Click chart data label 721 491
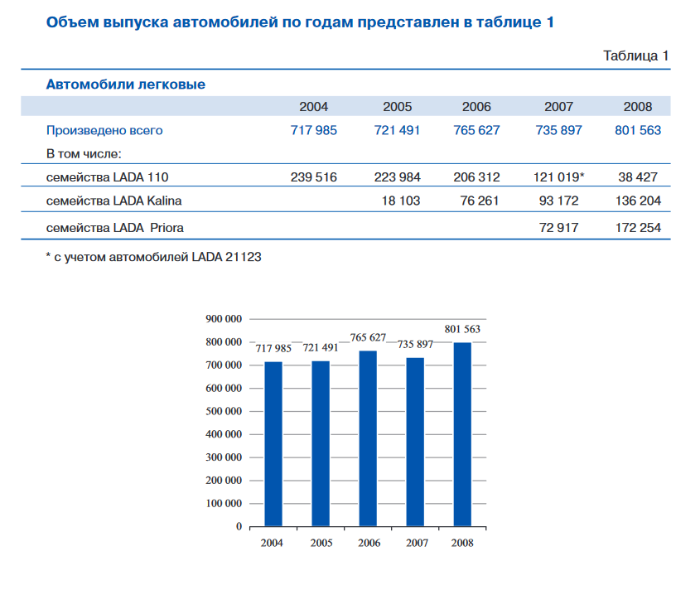This screenshot has width=700, height=595. [321, 348]
